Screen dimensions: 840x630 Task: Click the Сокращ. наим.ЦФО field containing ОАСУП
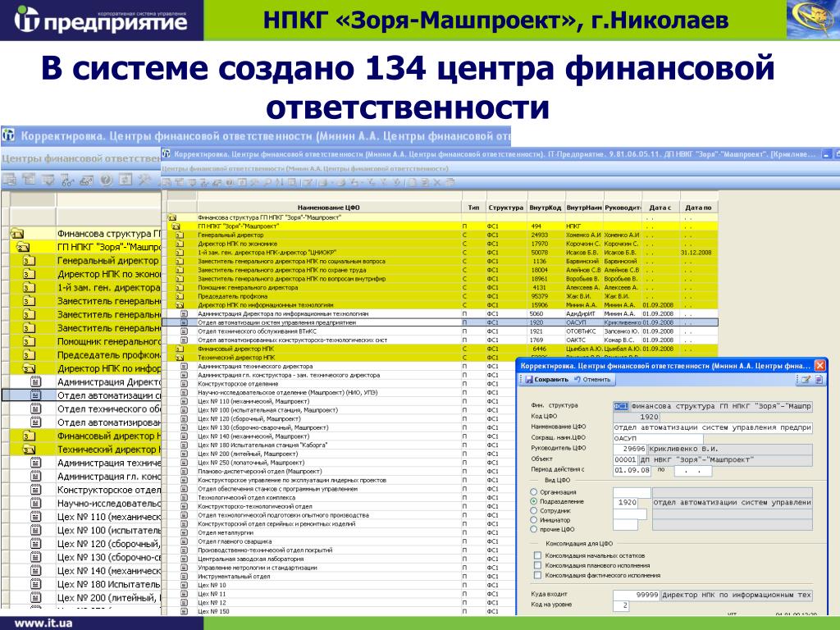tap(657, 438)
